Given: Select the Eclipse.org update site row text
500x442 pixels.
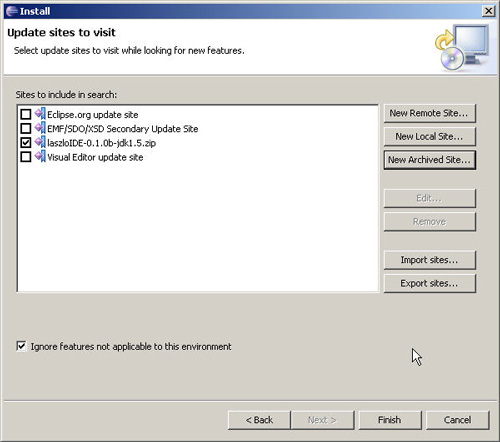Looking at the screenshot, I should (x=93, y=115).
